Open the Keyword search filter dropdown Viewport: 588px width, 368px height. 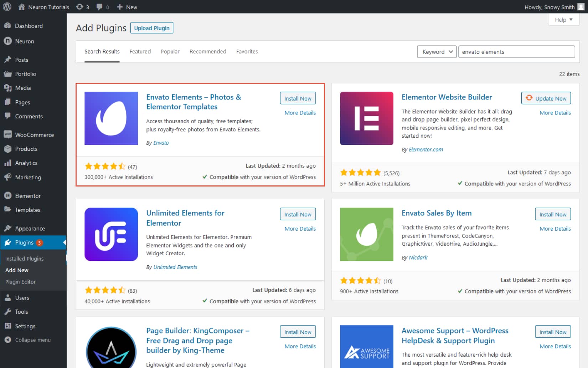[x=436, y=52]
